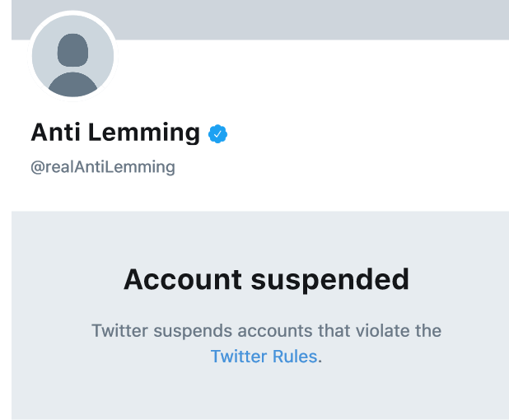Click the shoulders silhouette in avatar
The height and width of the screenshot is (420, 509).
click(x=72, y=84)
